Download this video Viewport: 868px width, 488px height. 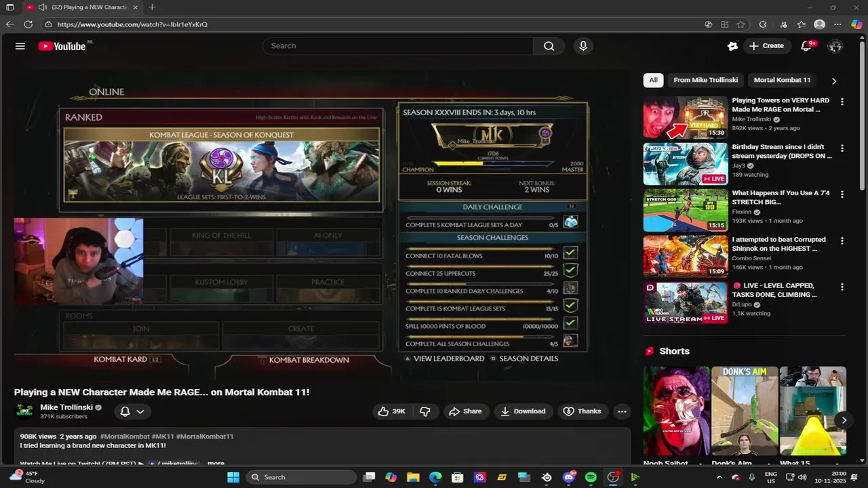click(523, 411)
